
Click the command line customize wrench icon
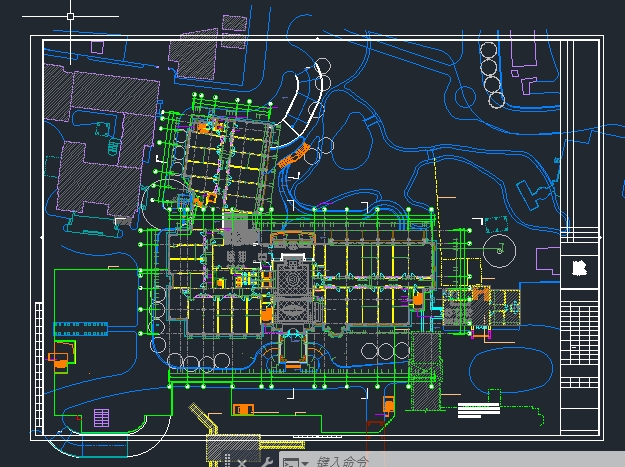pos(266,462)
